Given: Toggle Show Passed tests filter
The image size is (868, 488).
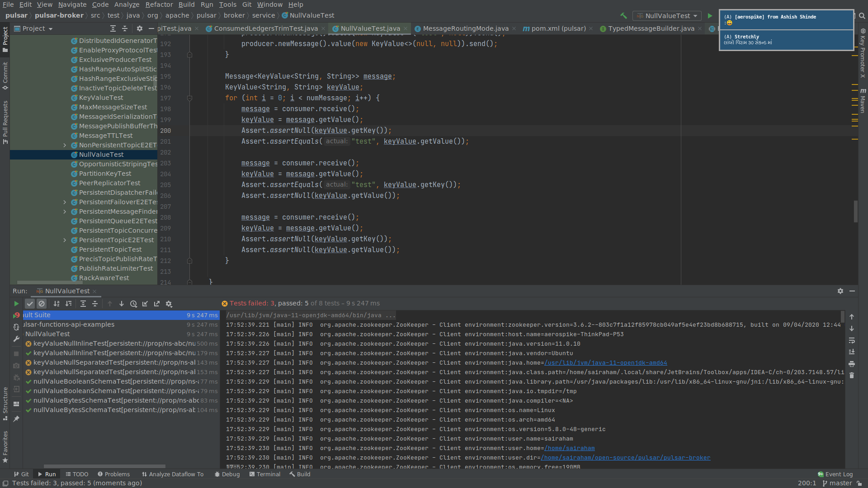Looking at the screenshot, I should (x=30, y=304).
